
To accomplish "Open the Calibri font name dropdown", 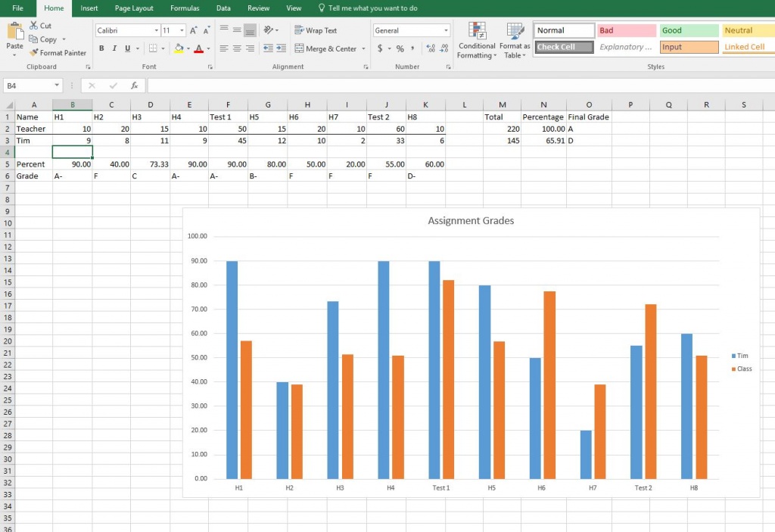I will pyautogui.click(x=157, y=30).
